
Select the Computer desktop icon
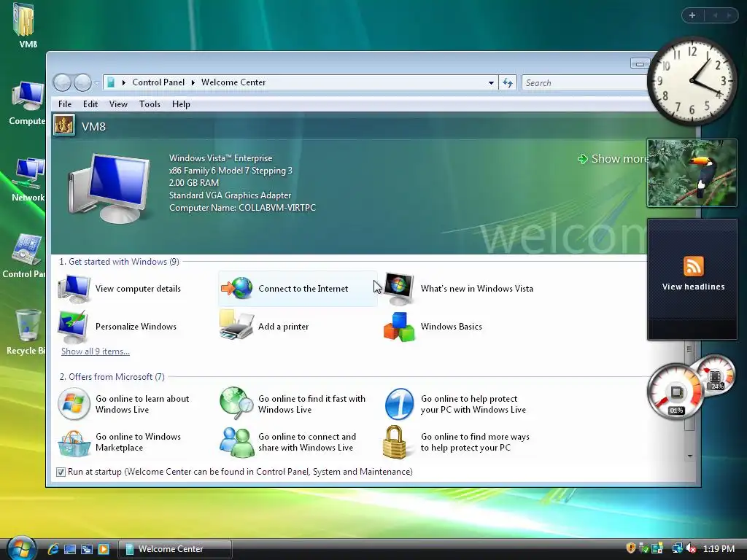coord(26,104)
